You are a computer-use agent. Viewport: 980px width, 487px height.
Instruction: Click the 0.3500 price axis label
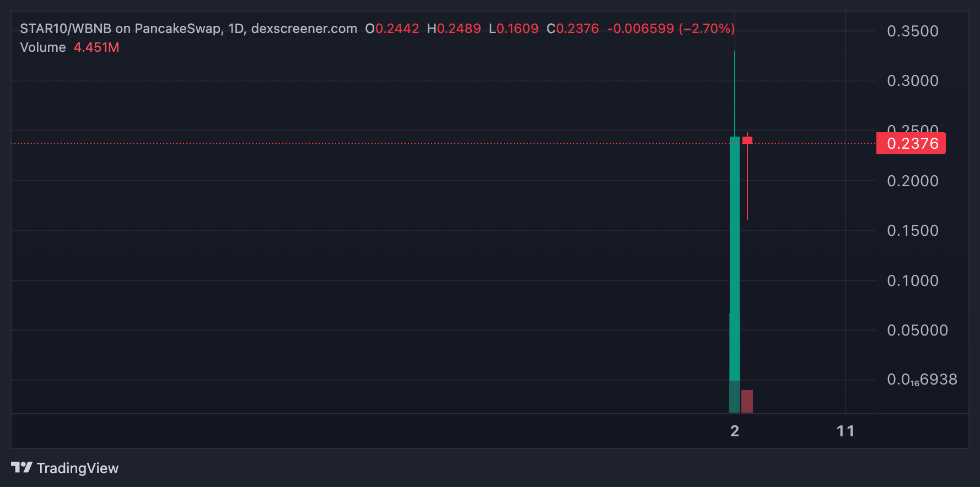pyautogui.click(x=913, y=31)
